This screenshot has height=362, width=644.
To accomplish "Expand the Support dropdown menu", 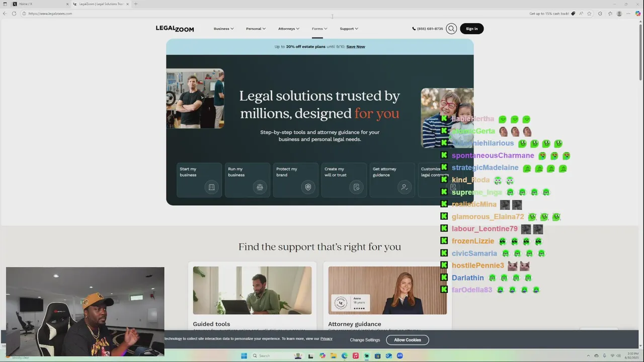I will click(x=349, y=29).
